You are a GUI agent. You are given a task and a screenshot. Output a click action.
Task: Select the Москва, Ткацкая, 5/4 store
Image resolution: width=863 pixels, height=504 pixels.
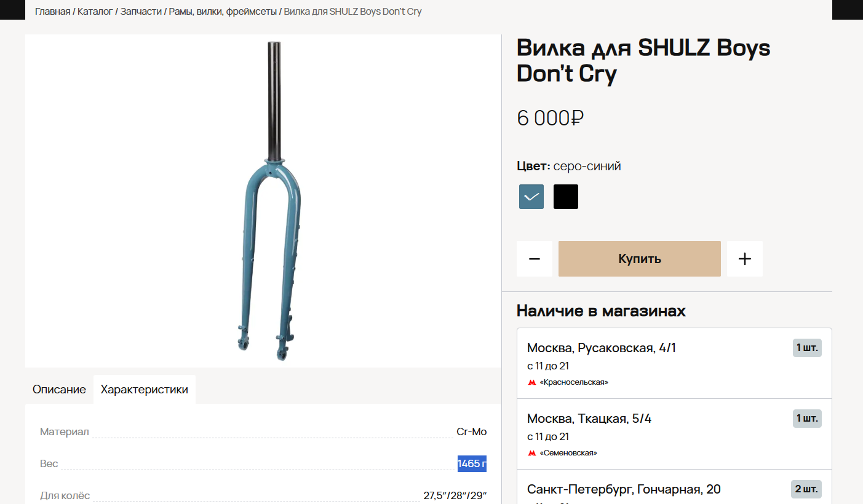click(x=674, y=434)
